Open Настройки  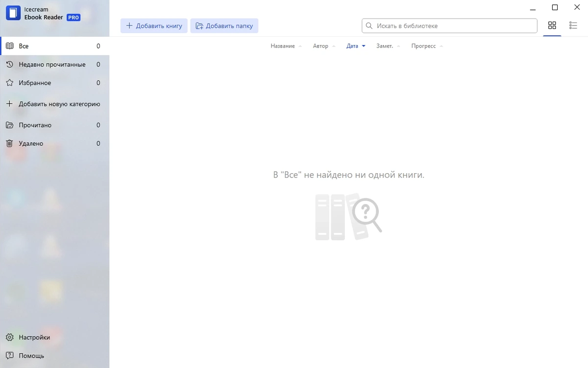click(x=55, y=337)
